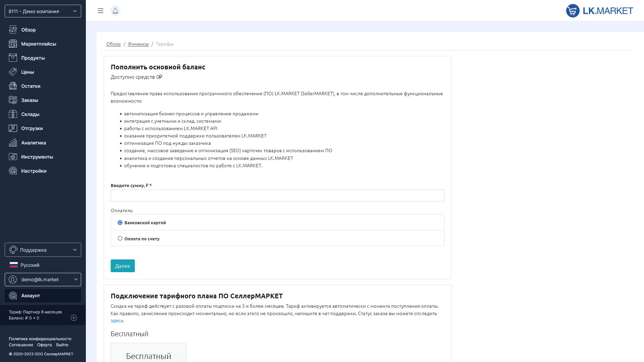This screenshot has height=362, width=644.
Task: Click the Обзор breadcrumb link
Action: pos(113,44)
